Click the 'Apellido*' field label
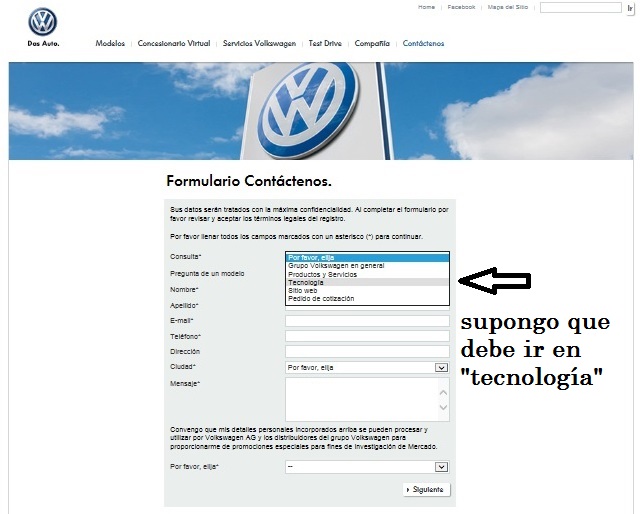This screenshot has width=640, height=514. coord(184,305)
